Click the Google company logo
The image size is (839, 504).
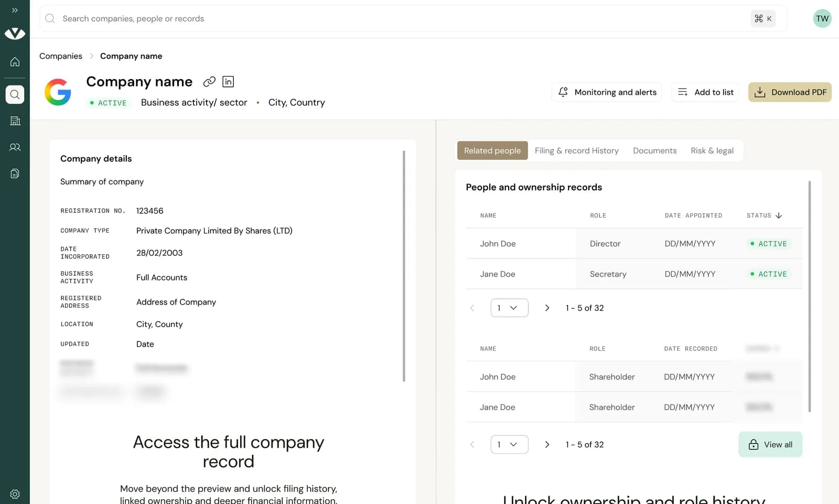58,92
